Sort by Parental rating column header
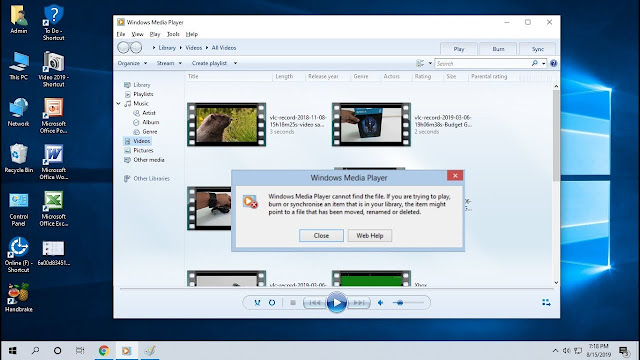640x360 pixels. [489, 76]
